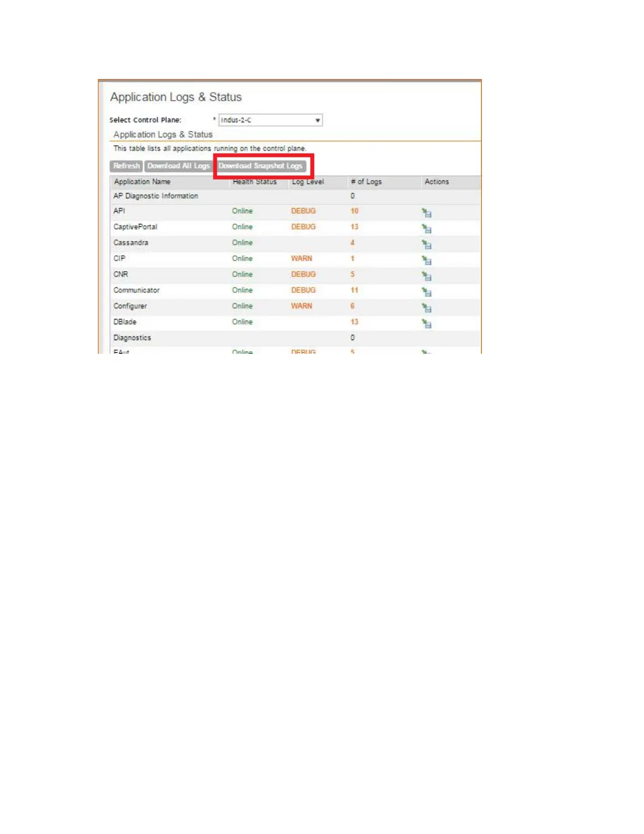
Task: Click Online status for Cassandra
Action: (x=242, y=243)
